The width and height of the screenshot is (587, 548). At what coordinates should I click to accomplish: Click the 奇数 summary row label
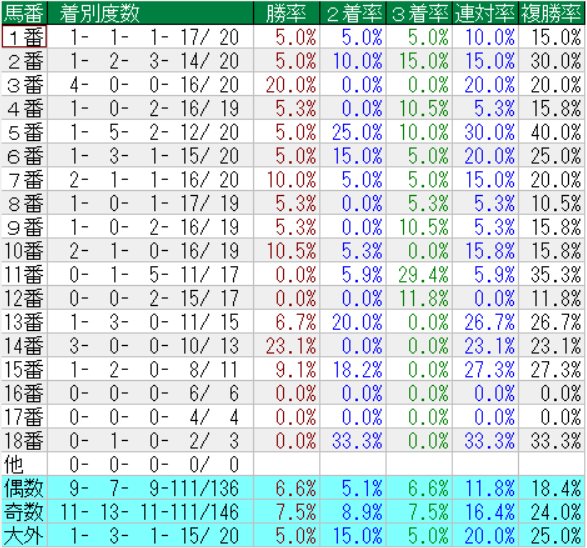tap(24, 512)
